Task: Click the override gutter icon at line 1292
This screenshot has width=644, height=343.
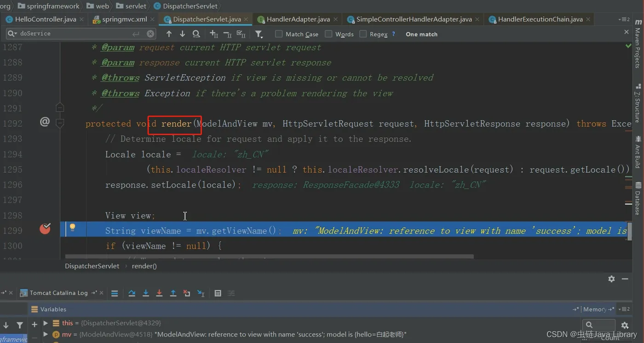Action: coord(45,122)
